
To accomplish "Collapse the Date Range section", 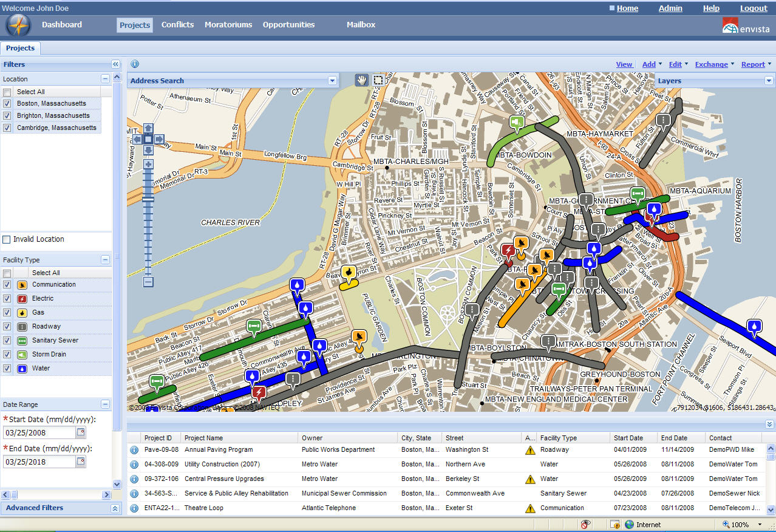I will [x=105, y=404].
